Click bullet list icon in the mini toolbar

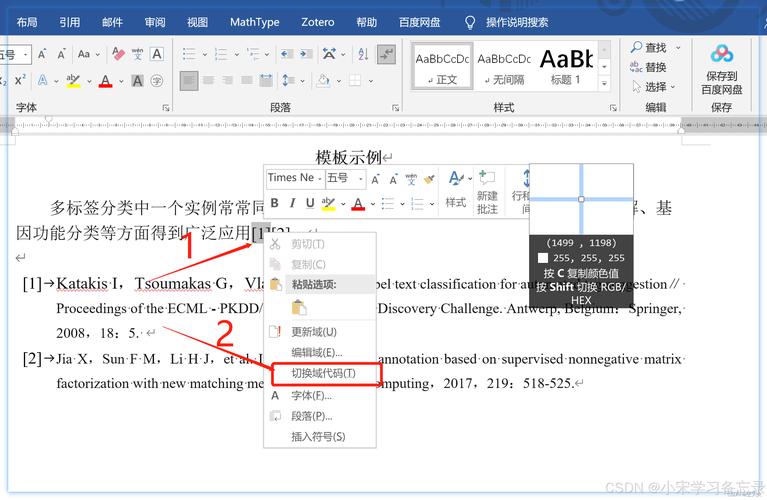pyautogui.click(x=387, y=203)
